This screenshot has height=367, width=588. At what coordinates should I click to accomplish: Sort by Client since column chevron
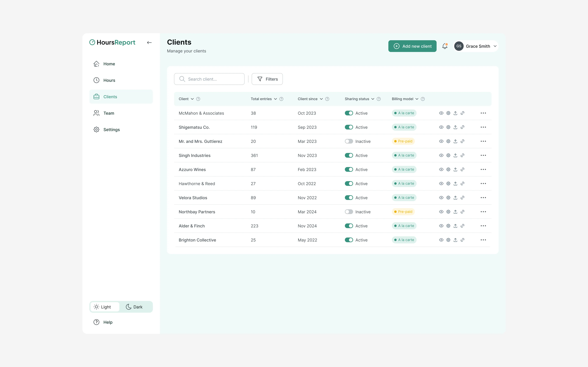pos(321,99)
